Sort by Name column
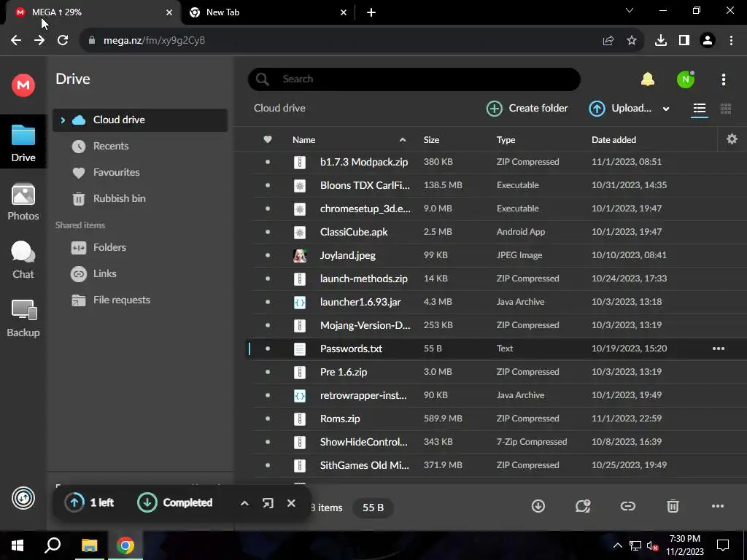The width and height of the screenshot is (747, 560). point(304,139)
